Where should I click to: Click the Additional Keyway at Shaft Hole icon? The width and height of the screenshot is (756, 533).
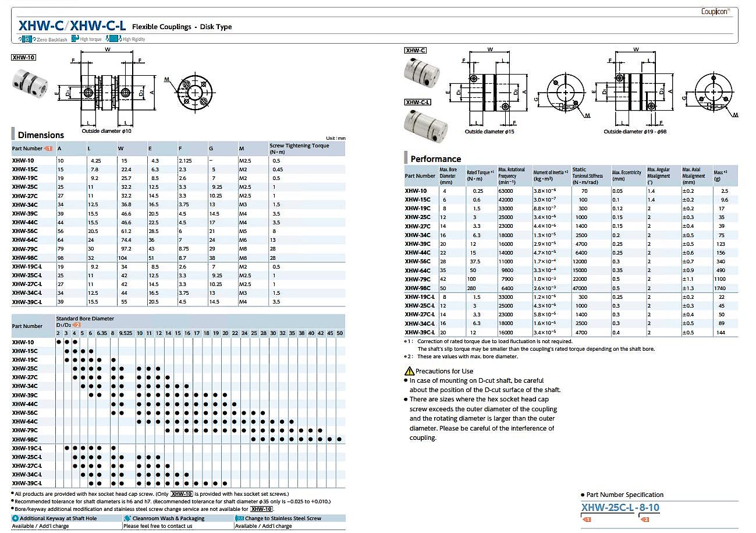(15, 518)
